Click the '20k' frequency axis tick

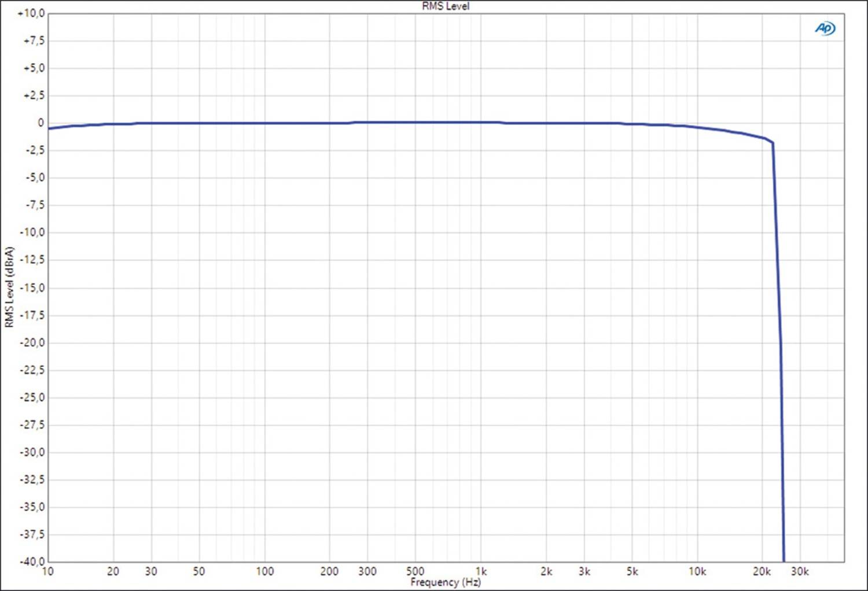[x=762, y=571]
